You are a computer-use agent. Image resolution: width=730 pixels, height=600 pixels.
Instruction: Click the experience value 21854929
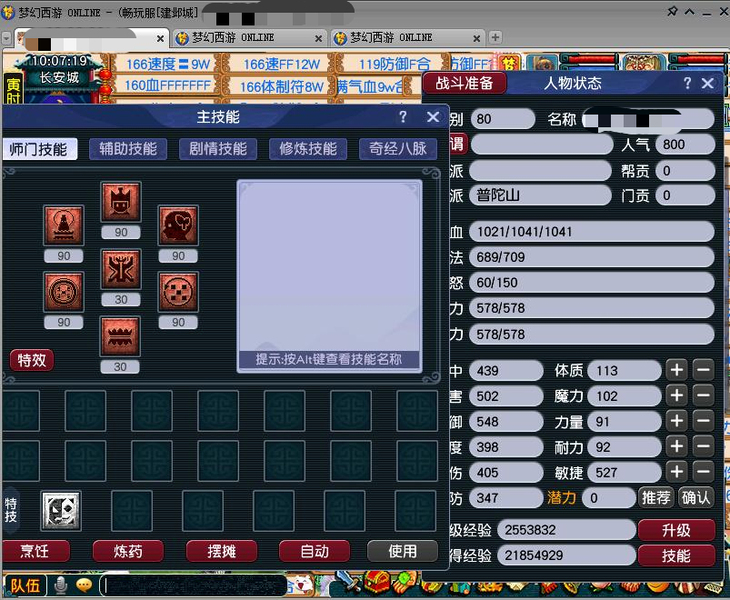click(x=566, y=556)
